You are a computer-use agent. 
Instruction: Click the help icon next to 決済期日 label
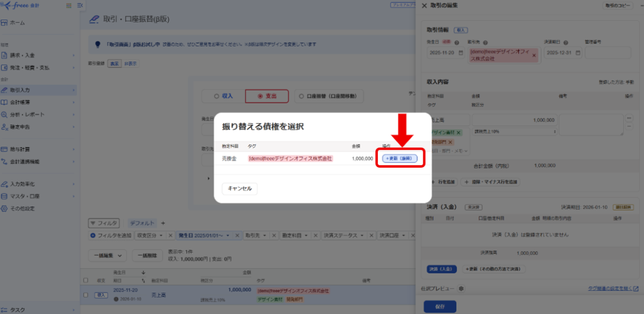pos(565,42)
